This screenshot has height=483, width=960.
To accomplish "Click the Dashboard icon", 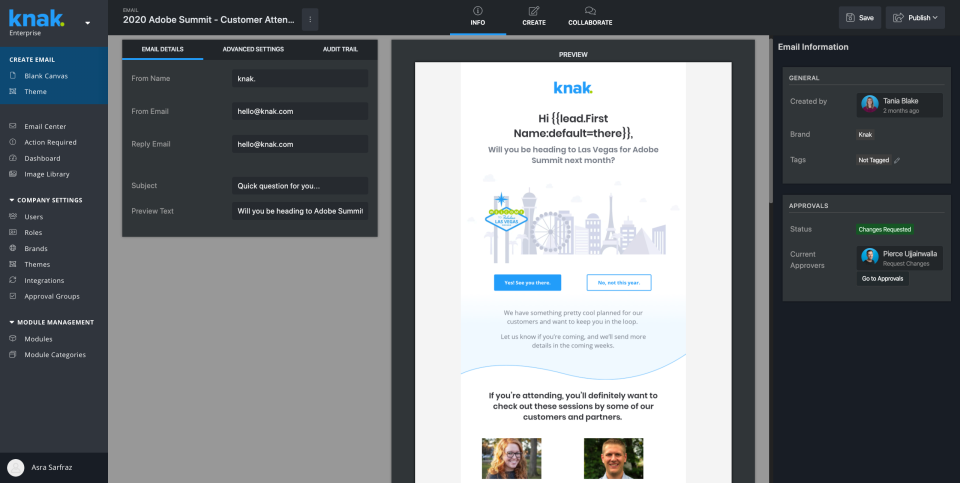I will pyautogui.click(x=13, y=158).
